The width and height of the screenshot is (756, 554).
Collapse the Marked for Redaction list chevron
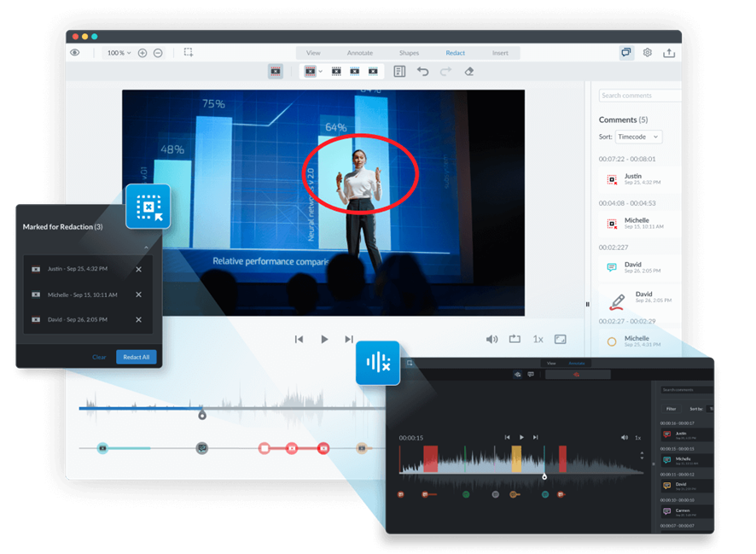pyautogui.click(x=146, y=248)
